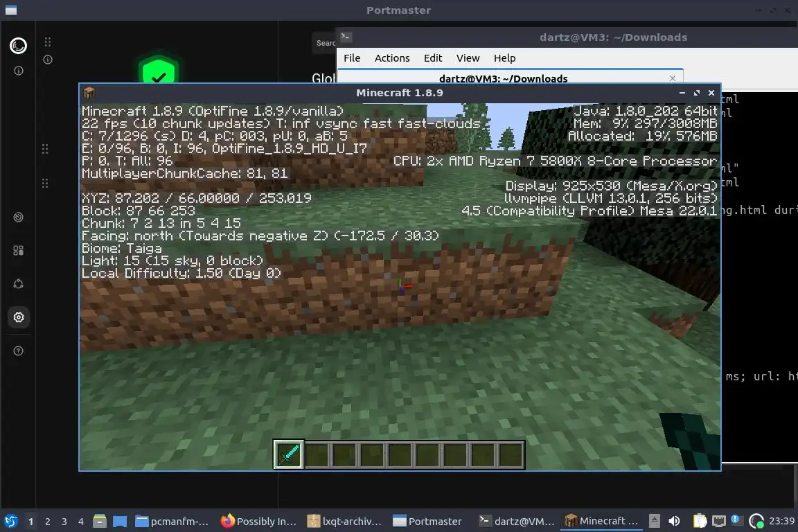Open the SPN icon in Portmaster sidebar
This screenshot has width=798, height=532.
(18, 284)
